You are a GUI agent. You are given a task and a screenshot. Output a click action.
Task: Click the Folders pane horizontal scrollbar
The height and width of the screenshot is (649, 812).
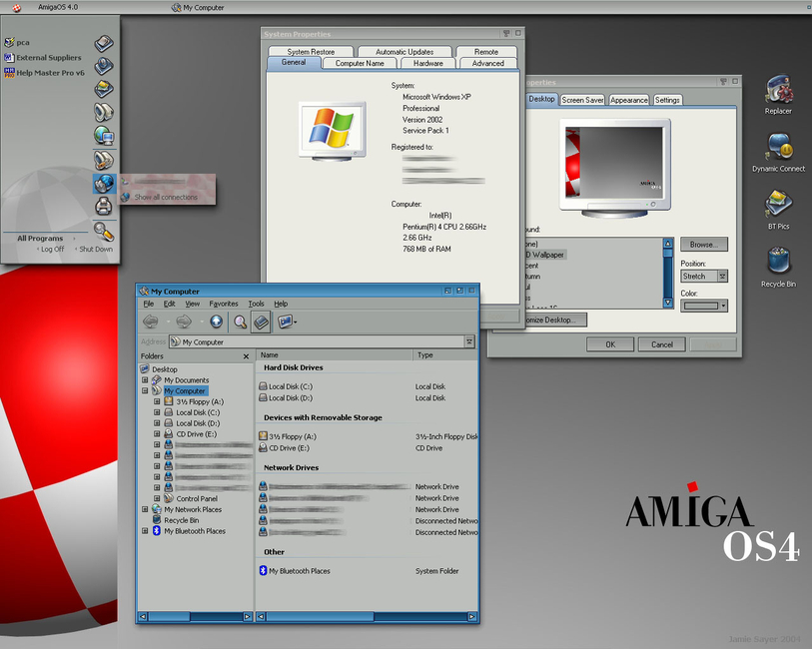tap(195, 616)
